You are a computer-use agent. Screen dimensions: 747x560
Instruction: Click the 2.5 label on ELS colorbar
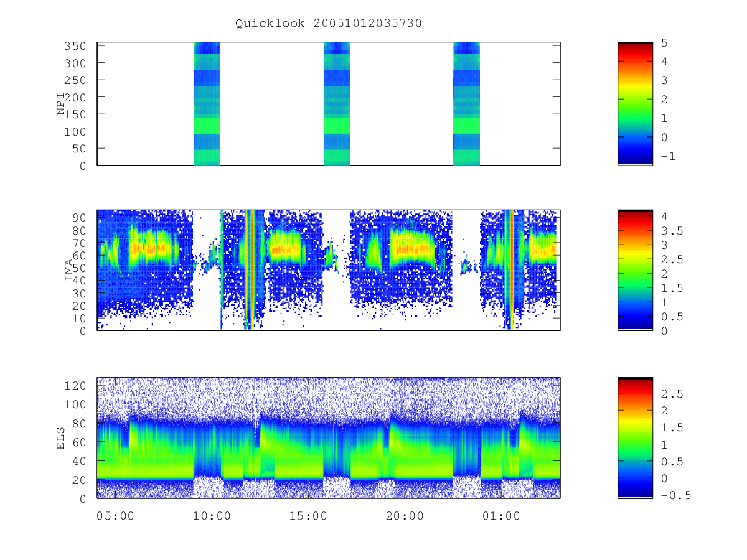coord(671,394)
